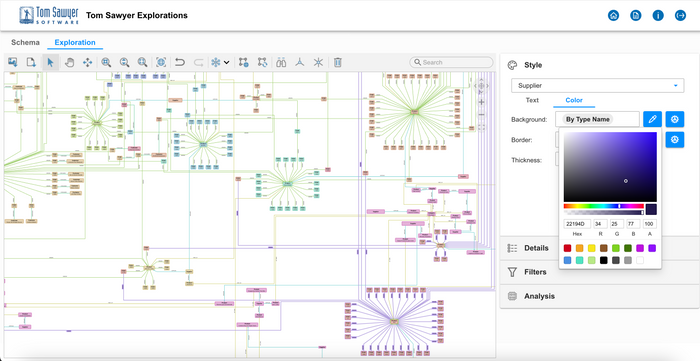Screen dimensions: 700x361
Task: Click the info icon in header
Action: [x=658, y=16]
